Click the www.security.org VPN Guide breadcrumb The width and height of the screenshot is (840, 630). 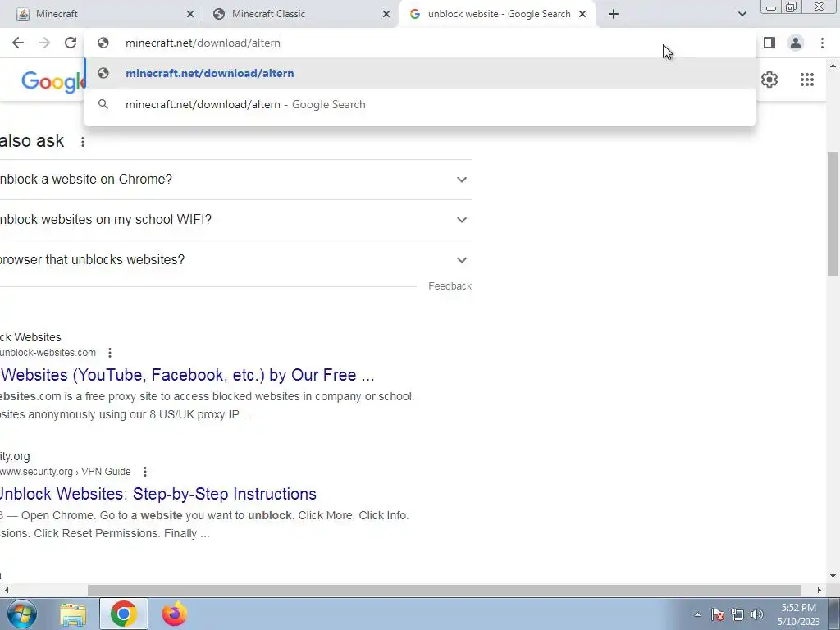tap(66, 472)
